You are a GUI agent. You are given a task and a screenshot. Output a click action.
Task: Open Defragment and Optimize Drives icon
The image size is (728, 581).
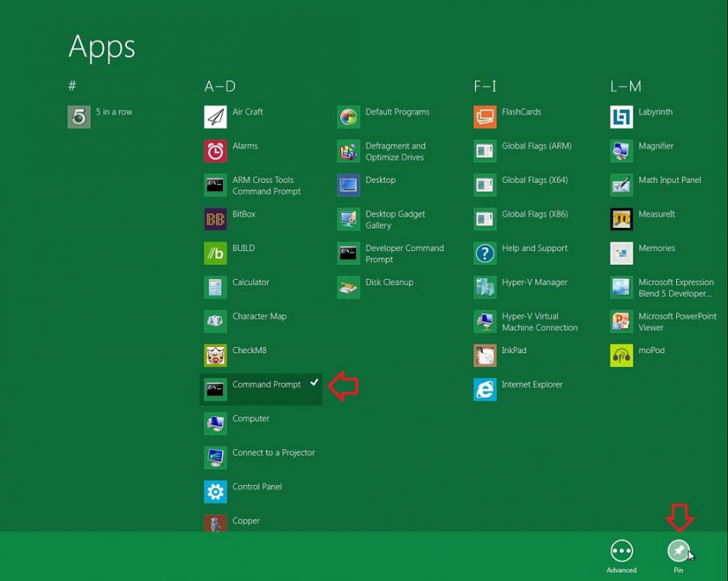pos(349,151)
